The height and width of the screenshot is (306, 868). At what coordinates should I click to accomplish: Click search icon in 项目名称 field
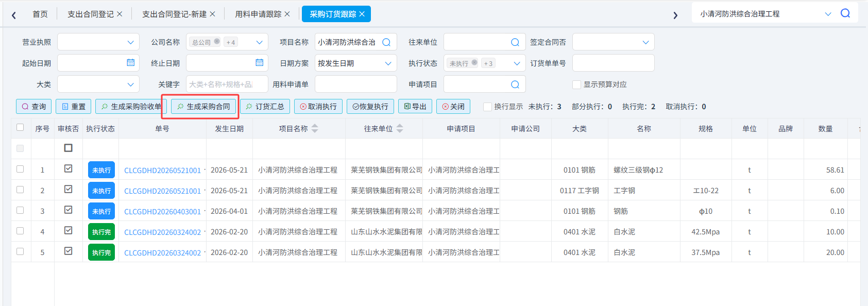coord(386,42)
